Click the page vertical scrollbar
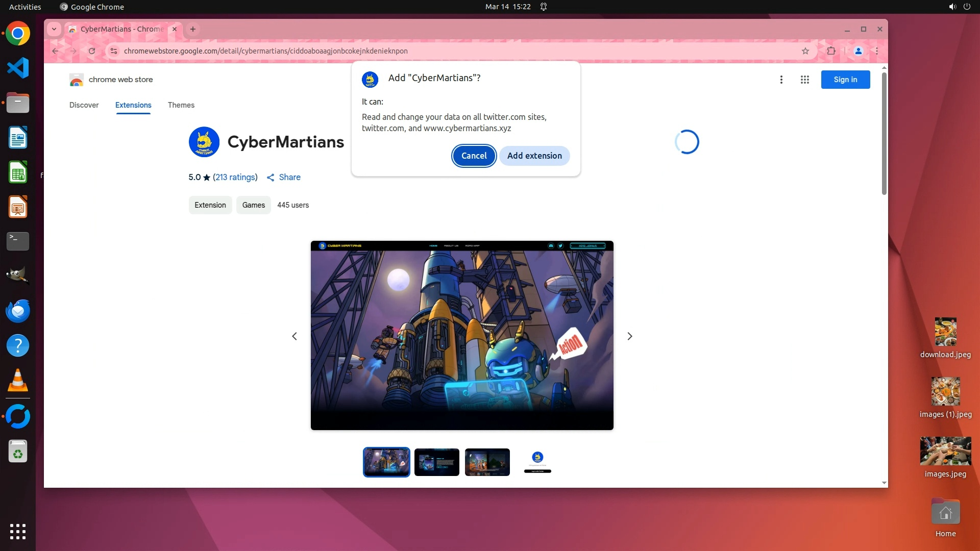Screen dimensions: 980x551 884,134
